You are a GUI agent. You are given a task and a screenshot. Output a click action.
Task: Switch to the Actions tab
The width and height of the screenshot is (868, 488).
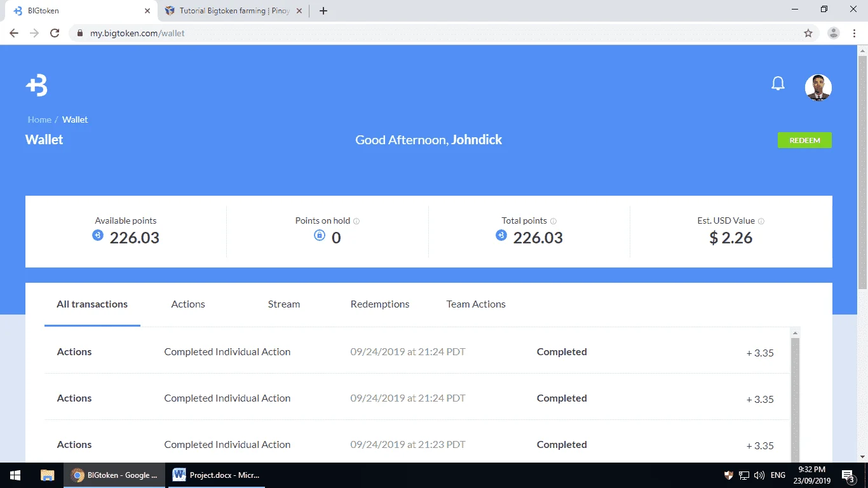188,304
